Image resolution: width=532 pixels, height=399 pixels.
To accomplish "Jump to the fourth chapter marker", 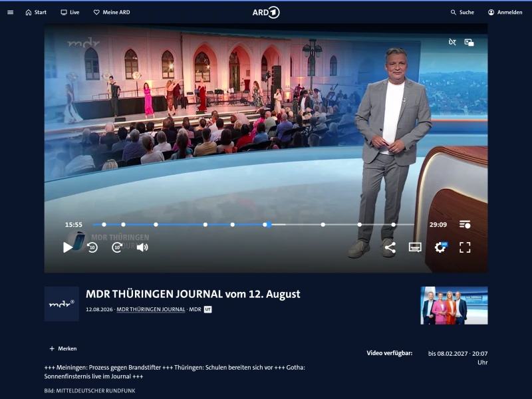I will tap(205, 225).
